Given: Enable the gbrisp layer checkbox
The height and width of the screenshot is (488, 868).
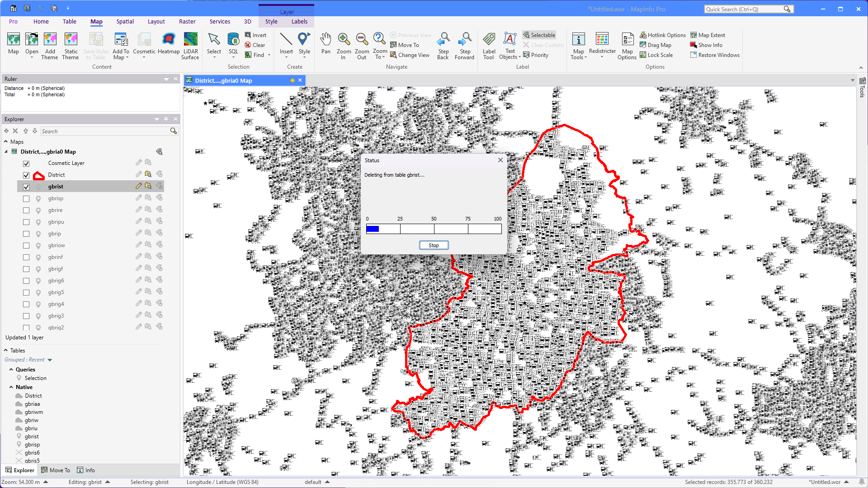Looking at the screenshot, I should 26,199.
